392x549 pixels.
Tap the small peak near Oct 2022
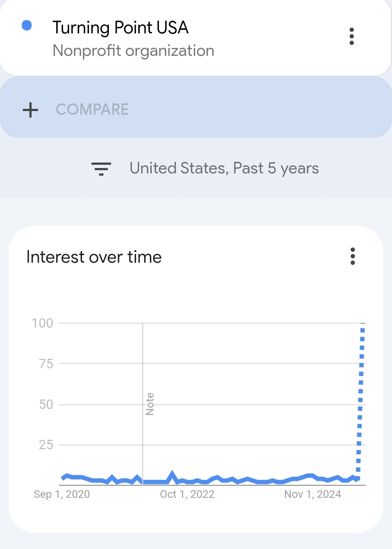click(172, 474)
